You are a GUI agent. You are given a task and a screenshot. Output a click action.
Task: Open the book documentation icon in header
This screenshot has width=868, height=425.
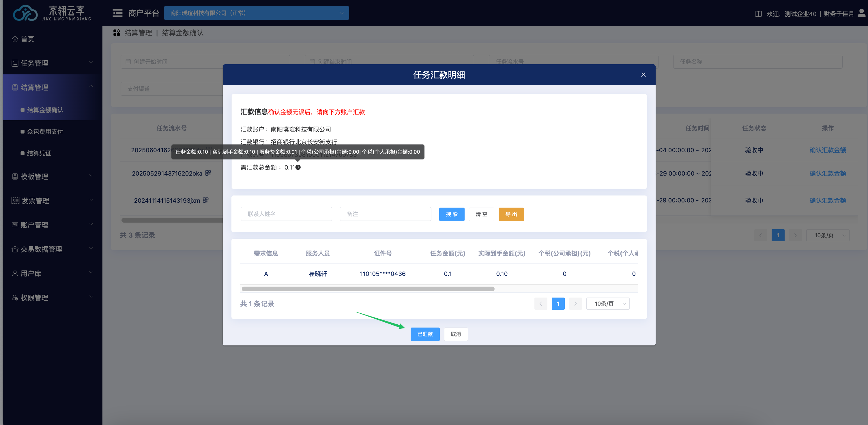(758, 14)
